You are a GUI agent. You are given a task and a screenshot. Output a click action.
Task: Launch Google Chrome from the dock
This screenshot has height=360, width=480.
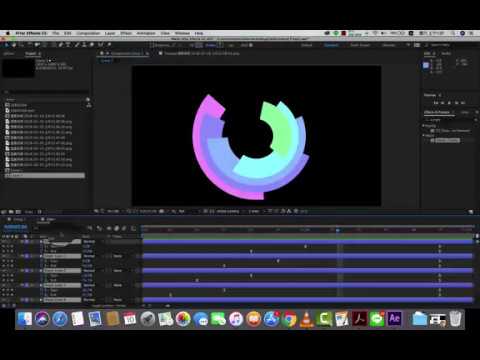[x=289, y=319]
